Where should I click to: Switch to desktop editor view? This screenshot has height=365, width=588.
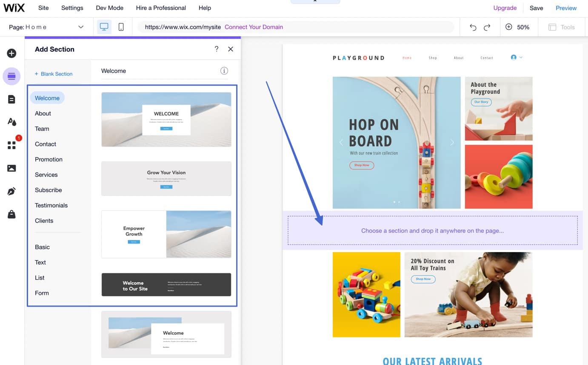coord(103,26)
